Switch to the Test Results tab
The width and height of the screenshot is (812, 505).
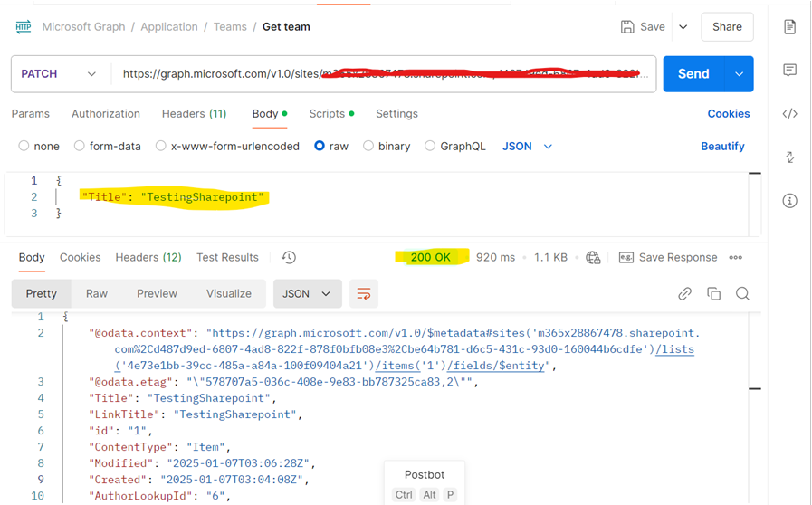(227, 257)
